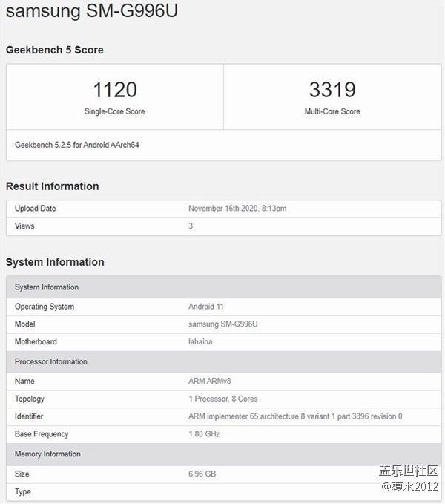
Task: Click the Geekbench 5 Score heading
Action: [x=55, y=50]
